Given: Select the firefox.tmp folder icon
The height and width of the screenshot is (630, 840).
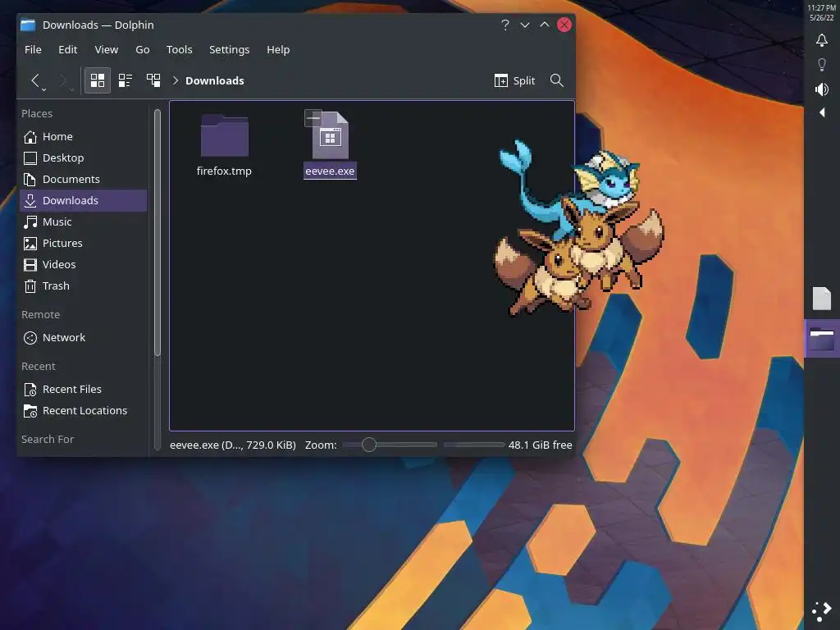Looking at the screenshot, I should (x=225, y=135).
